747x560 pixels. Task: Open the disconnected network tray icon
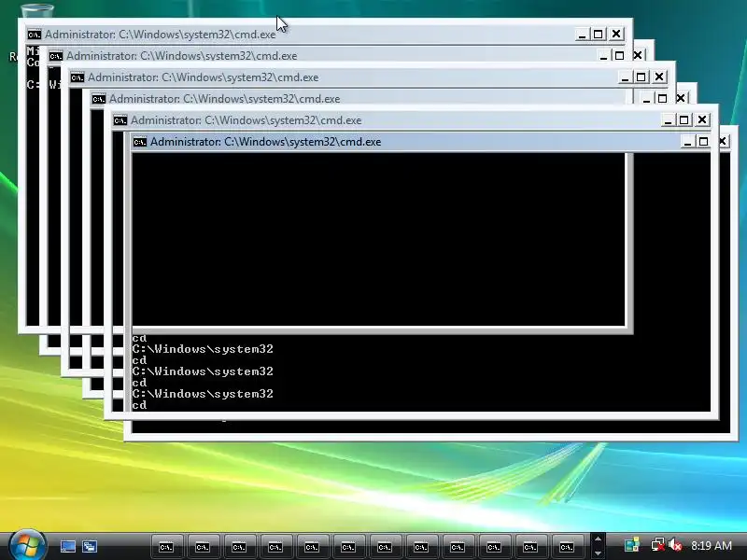pyautogui.click(x=658, y=545)
